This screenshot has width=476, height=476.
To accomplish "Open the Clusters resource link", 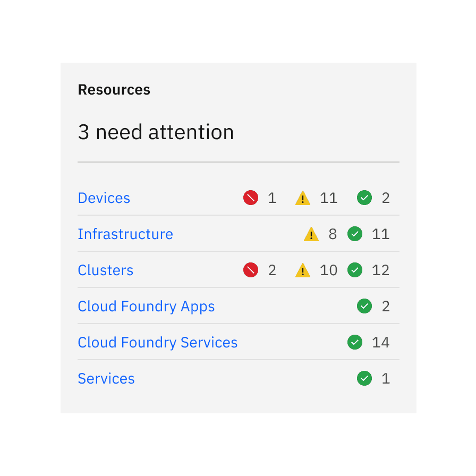I will click(105, 270).
